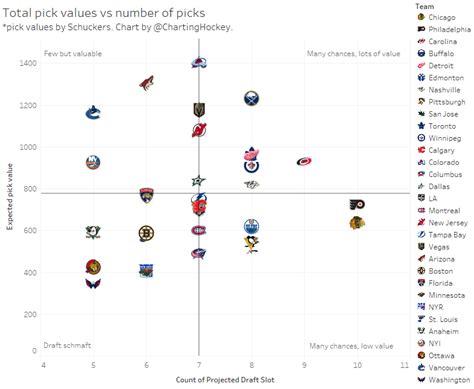Click the Washington Capitals logo on chart

[93, 284]
